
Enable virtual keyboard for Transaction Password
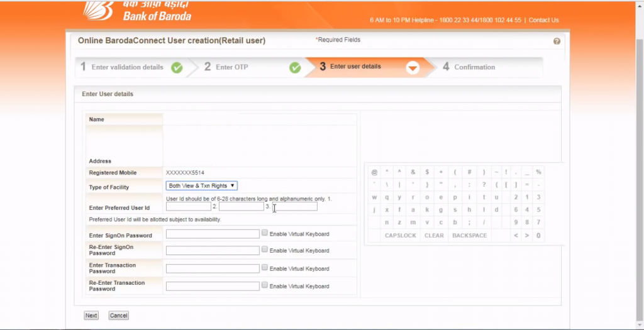(x=265, y=267)
